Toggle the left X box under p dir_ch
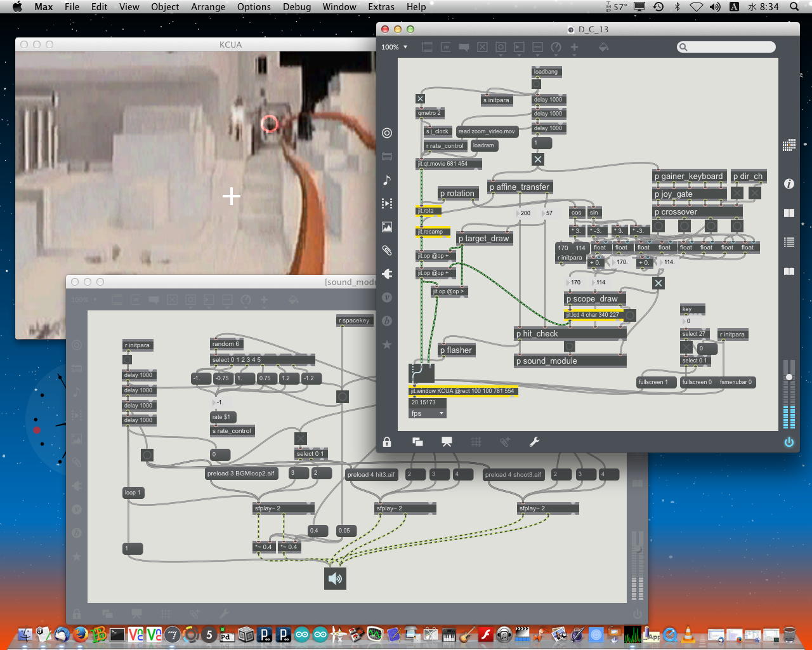The image size is (812, 650). pyautogui.click(x=737, y=193)
